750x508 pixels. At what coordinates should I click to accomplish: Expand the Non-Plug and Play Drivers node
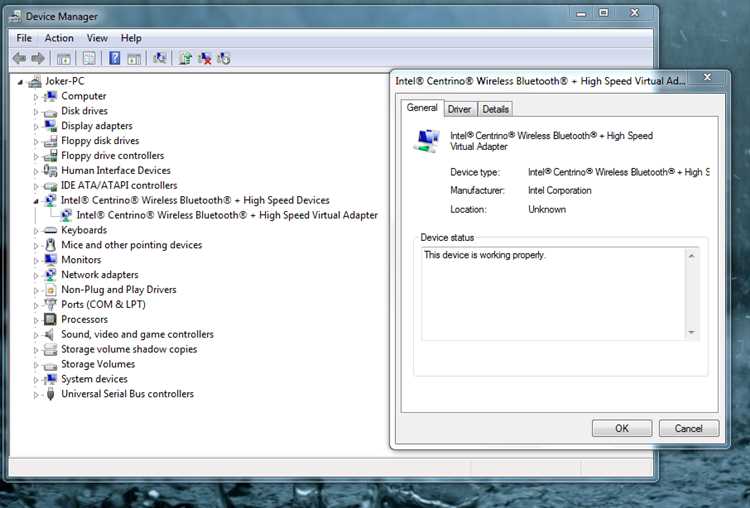[x=36, y=290]
